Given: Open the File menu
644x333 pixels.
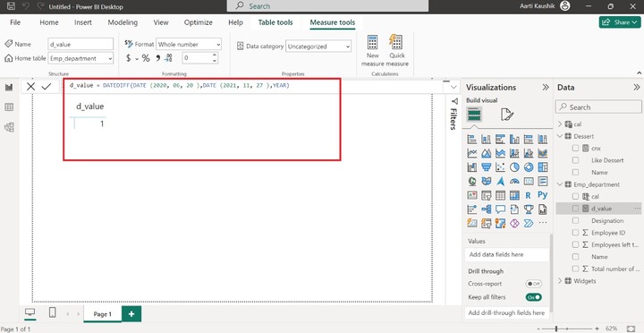Looking at the screenshot, I should pos(15,22).
